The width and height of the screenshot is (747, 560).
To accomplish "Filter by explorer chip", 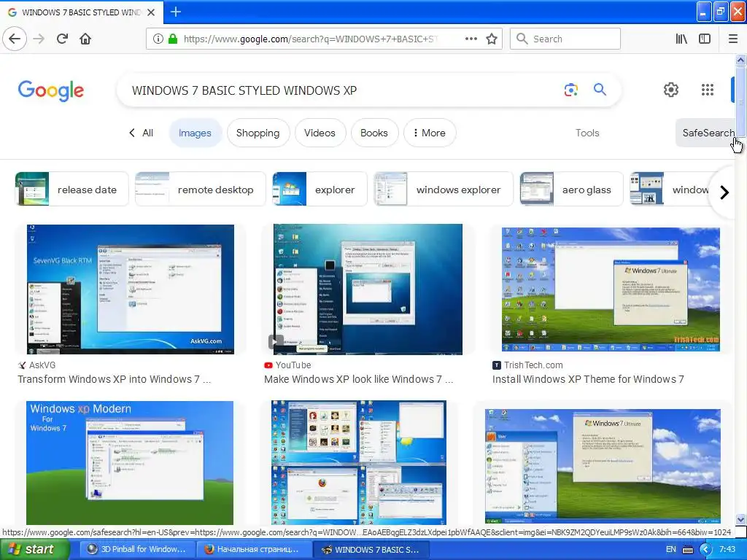I will pyautogui.click(x=320, y=190).
